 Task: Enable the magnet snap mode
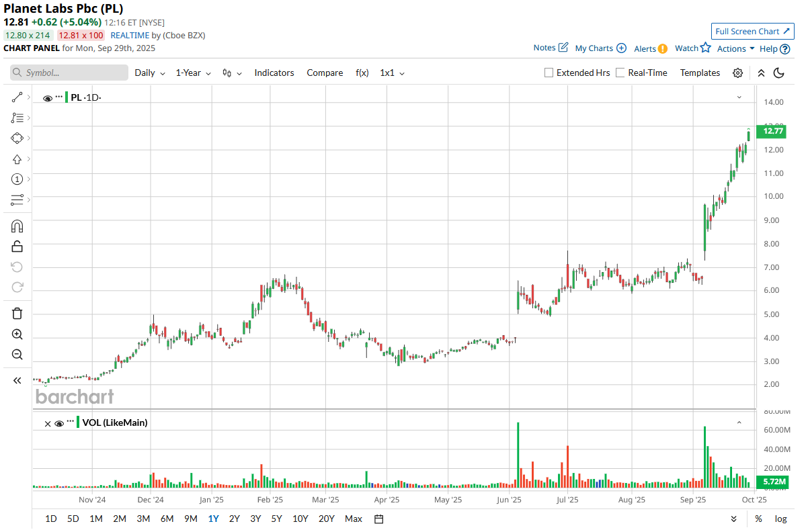(17, 226)
